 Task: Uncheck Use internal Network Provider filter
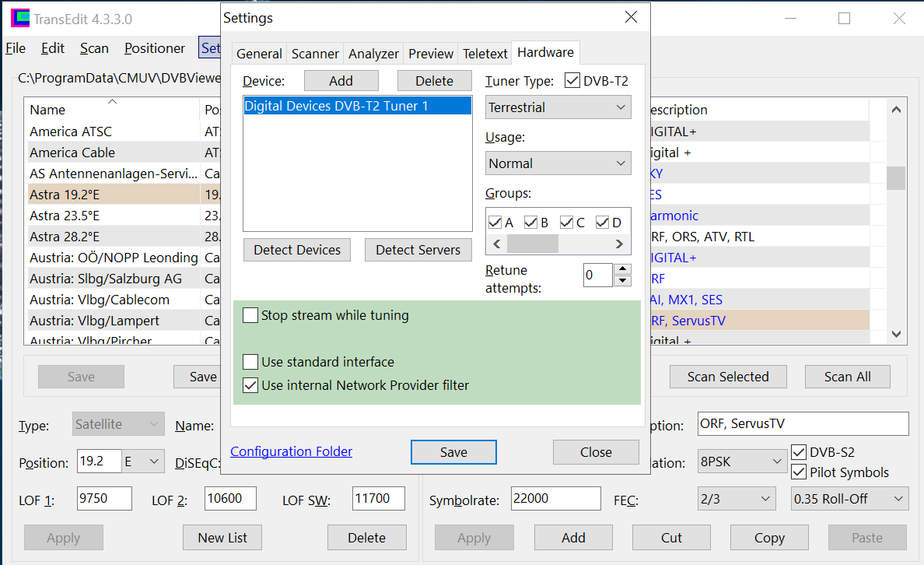pos(250,385)
